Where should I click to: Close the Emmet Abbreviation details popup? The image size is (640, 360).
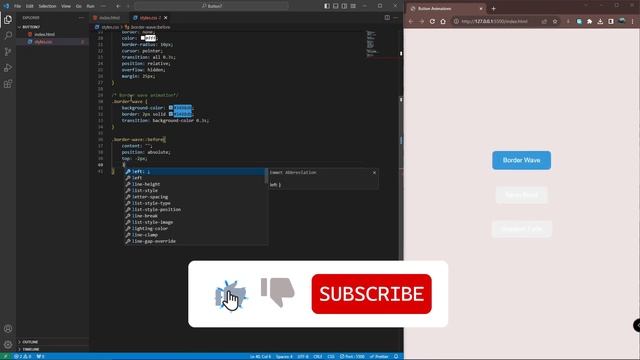374,173
